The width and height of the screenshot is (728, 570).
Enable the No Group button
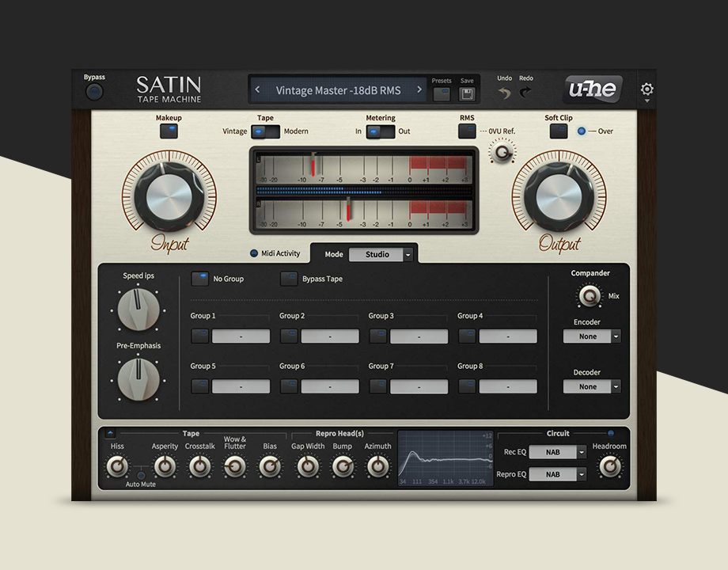(200, 279)
